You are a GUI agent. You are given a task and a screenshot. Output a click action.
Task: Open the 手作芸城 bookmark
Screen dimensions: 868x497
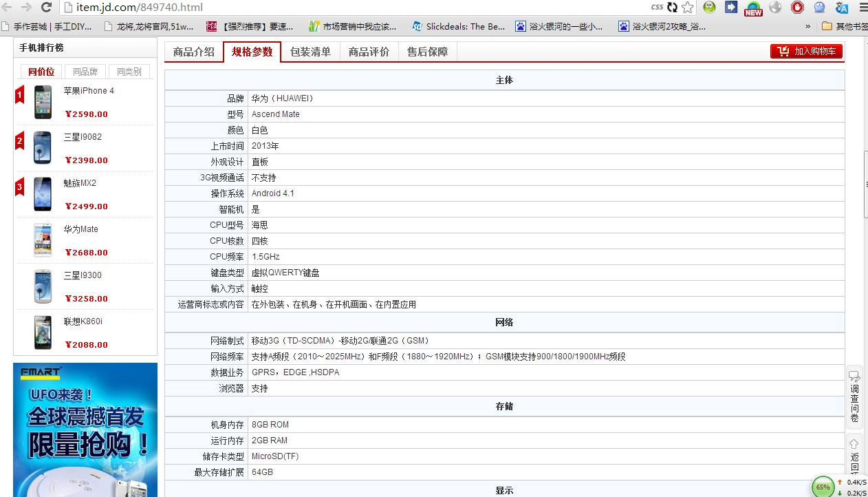coord(47,27)
